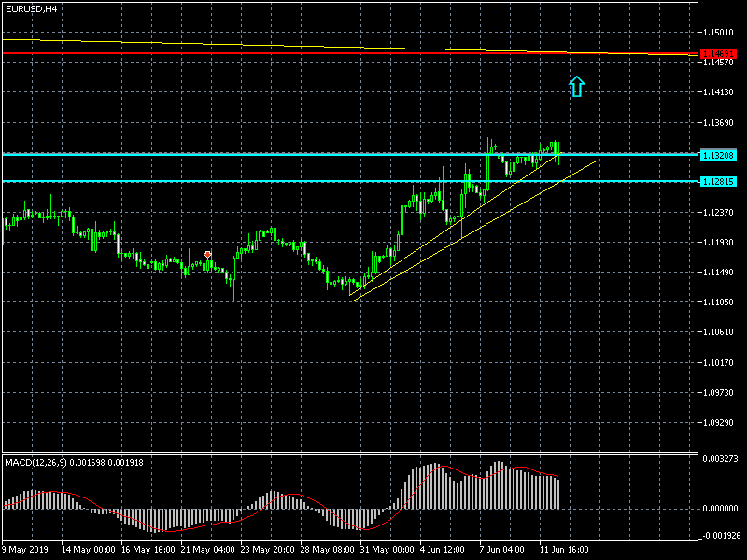Screen dimensions: 747x560
Task: Click the cyan 1.12815 price label
Action: [x=718, y=181]
